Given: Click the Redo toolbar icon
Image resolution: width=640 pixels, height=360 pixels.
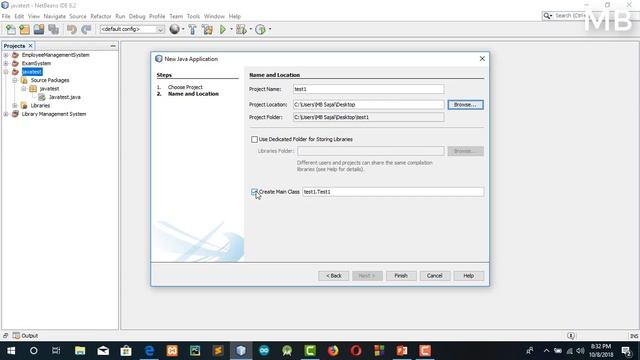Looking at the screenshot, I should tap(86, 29).
